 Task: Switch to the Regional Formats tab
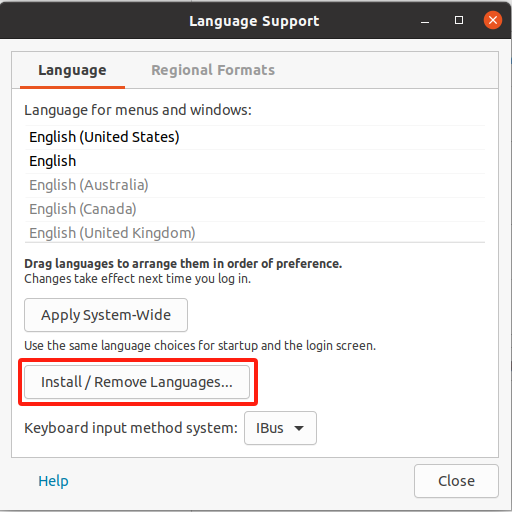[x=213, y=70]
